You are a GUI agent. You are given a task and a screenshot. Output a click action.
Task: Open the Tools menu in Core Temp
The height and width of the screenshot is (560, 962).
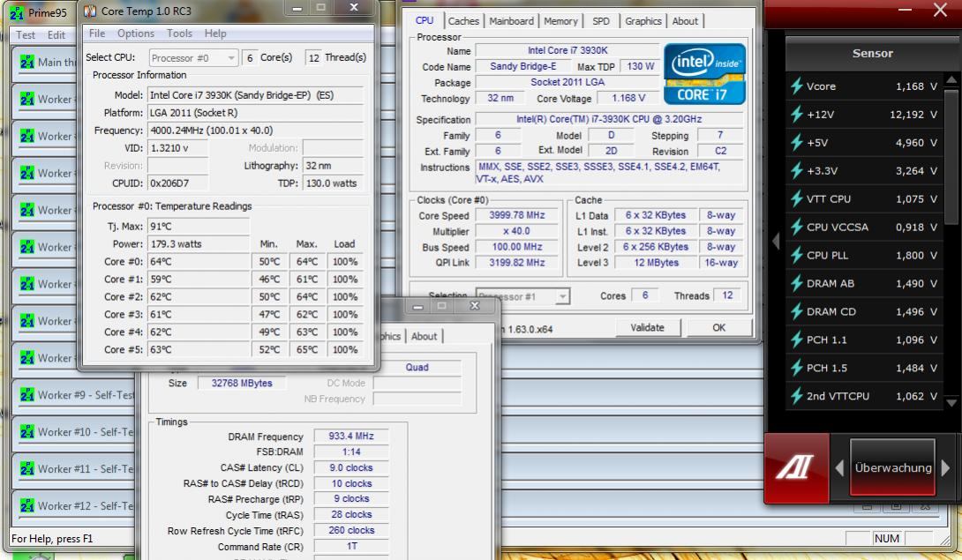point(179,34)
